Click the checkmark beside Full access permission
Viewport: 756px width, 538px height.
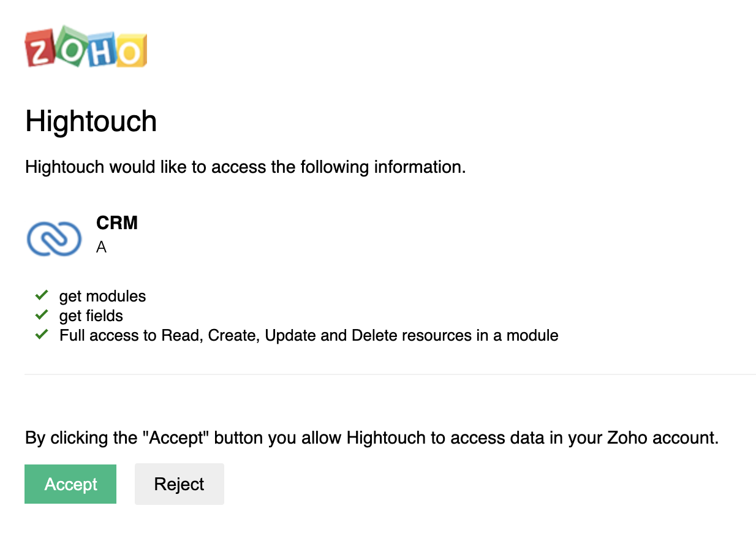(42, 335)
